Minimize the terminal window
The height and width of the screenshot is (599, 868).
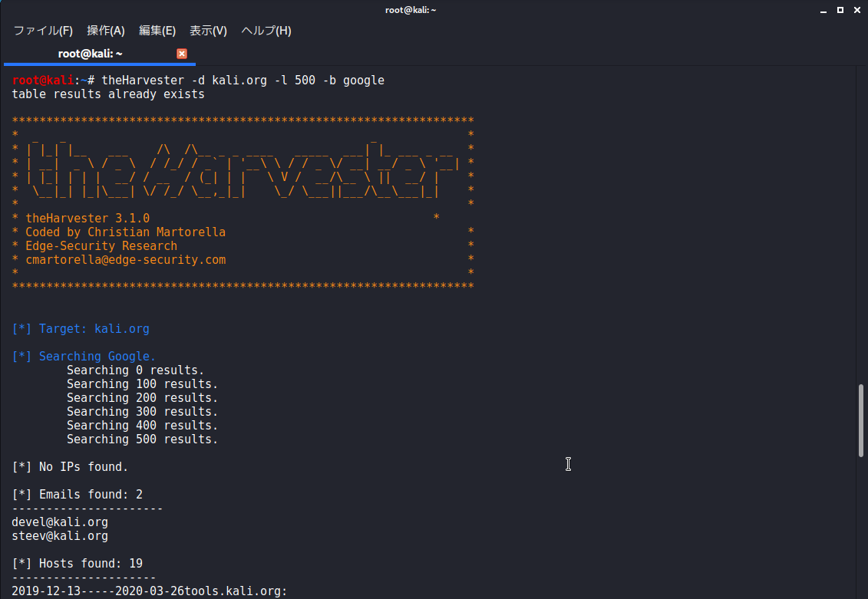click(x=823, y=11)
